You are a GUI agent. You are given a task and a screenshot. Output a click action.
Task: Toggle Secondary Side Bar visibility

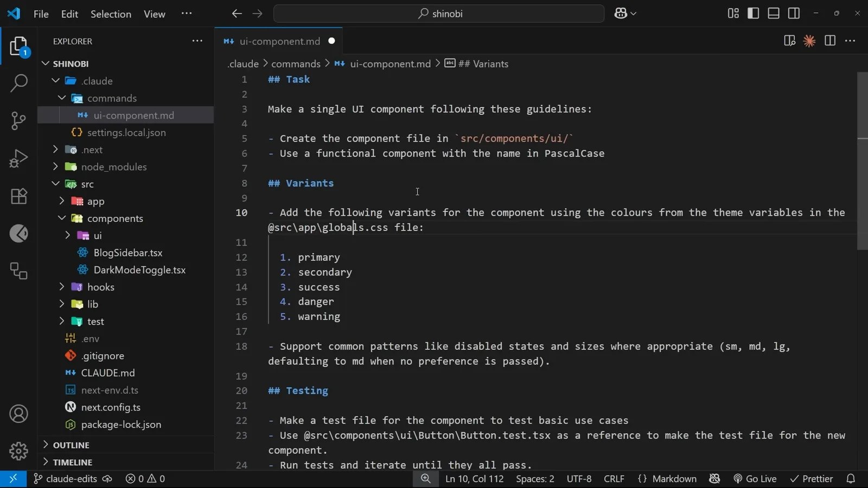pos(794,14)
